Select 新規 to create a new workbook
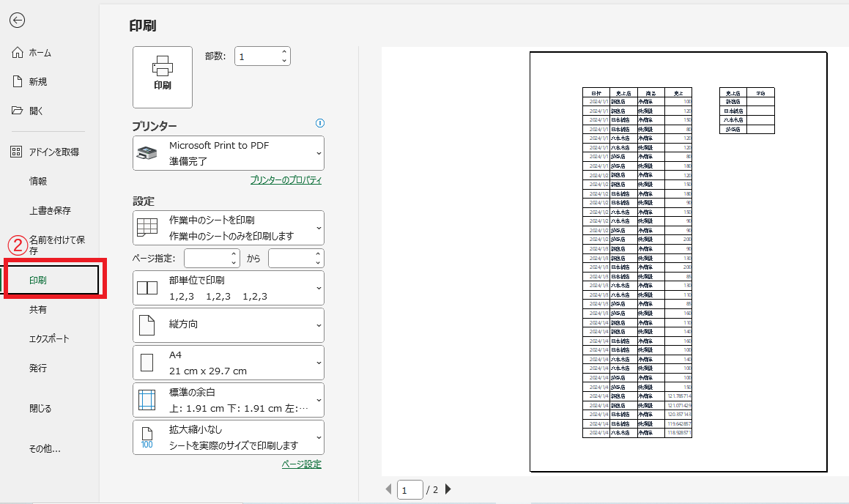This screenshot has width=849, height=504. tap(38, 82)
